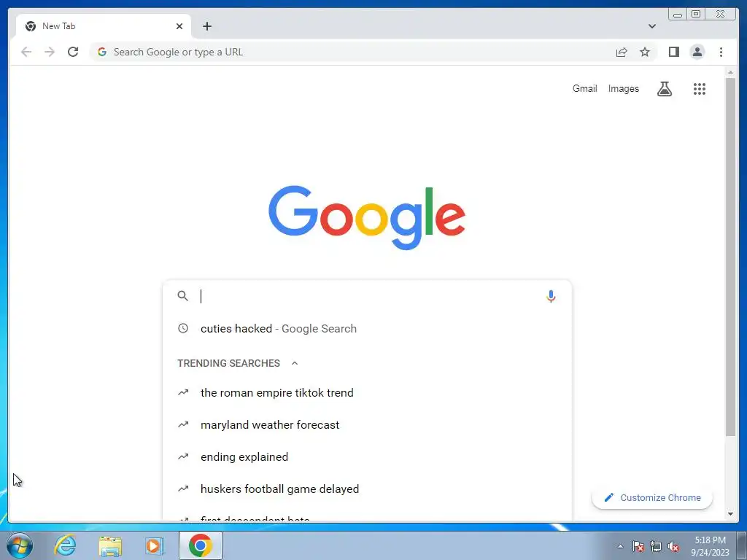Open the Images link

point(623,88)
